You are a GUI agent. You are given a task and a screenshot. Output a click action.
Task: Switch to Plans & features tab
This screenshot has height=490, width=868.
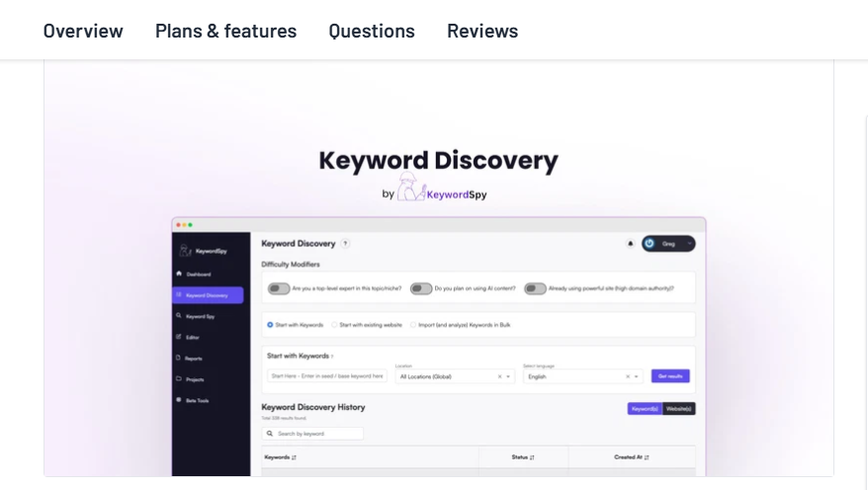click(225, 31)
